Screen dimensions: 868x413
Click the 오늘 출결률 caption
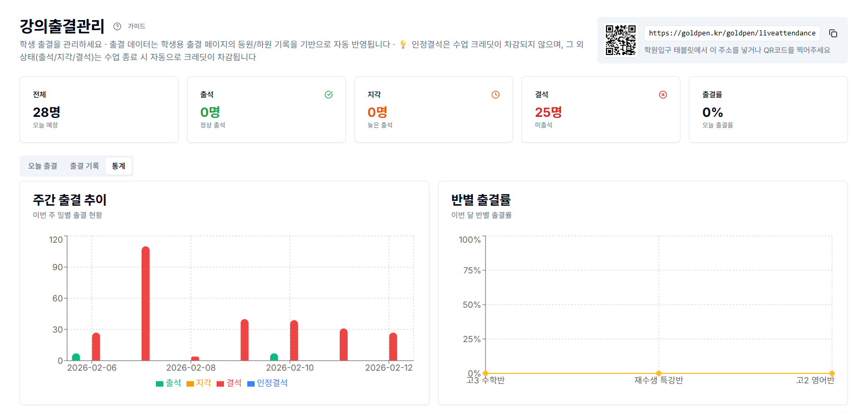(717, 125)
